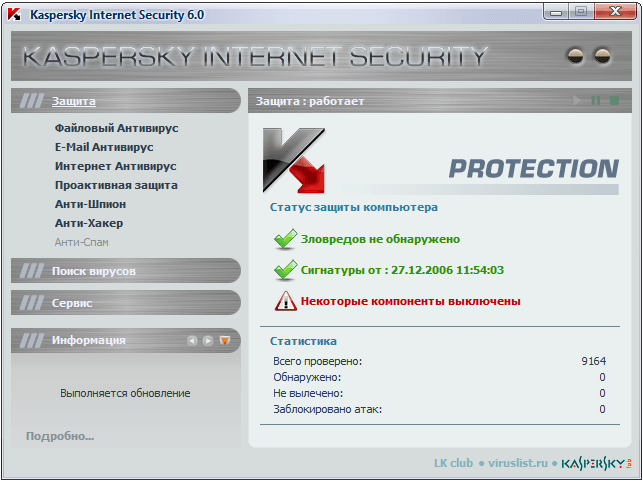The image size is (643, 482).
Task: Click the red warning triangle icon
Action: click(x=285, y=300)
